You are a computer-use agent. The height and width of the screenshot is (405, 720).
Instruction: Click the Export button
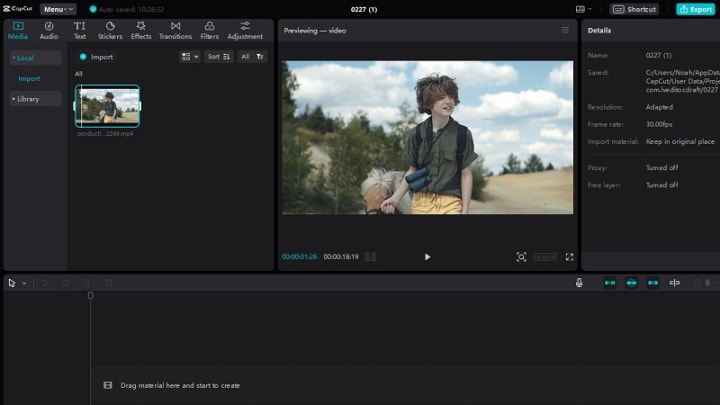click(695, 9)
